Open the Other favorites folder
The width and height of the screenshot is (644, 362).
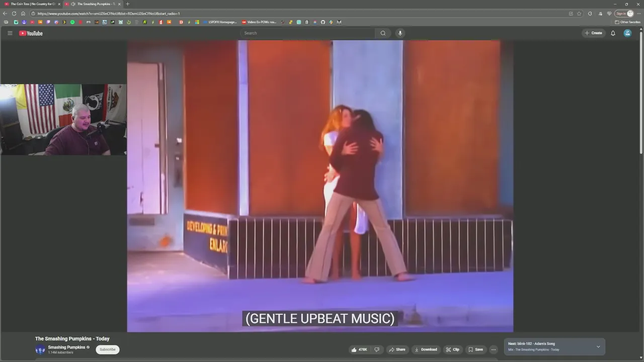(627, 22)
